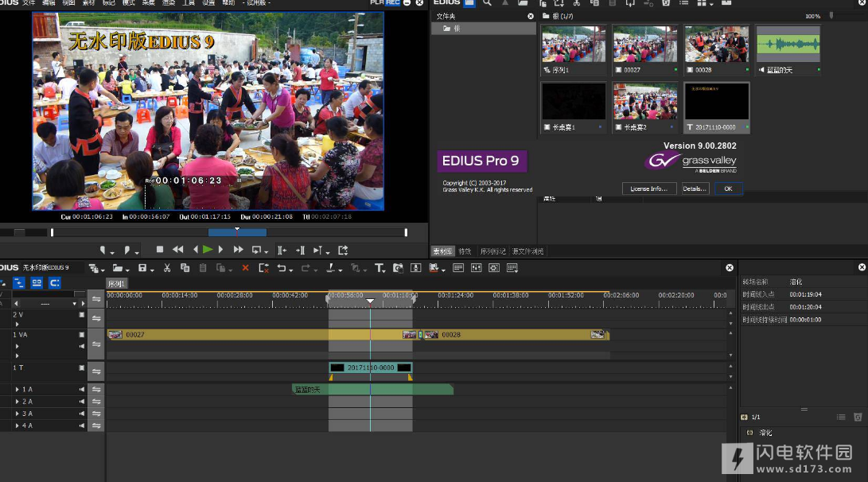868x482 pixels.
Task: Click the player scrub bar position marker
Action: (x=237, y=230)
